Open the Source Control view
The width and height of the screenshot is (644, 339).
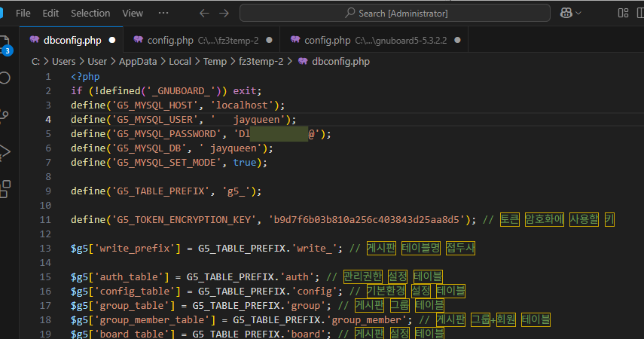click(x=5, y=115)
